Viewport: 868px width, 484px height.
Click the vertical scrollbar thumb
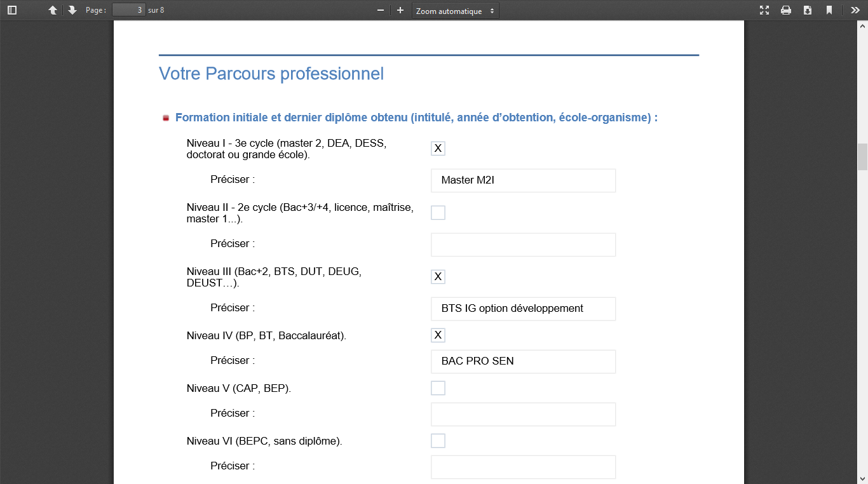(x=862, y=157)
